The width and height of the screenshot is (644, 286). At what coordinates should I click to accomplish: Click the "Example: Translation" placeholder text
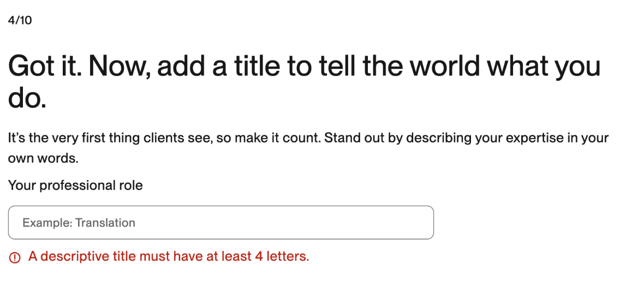(x=79, y=223)
